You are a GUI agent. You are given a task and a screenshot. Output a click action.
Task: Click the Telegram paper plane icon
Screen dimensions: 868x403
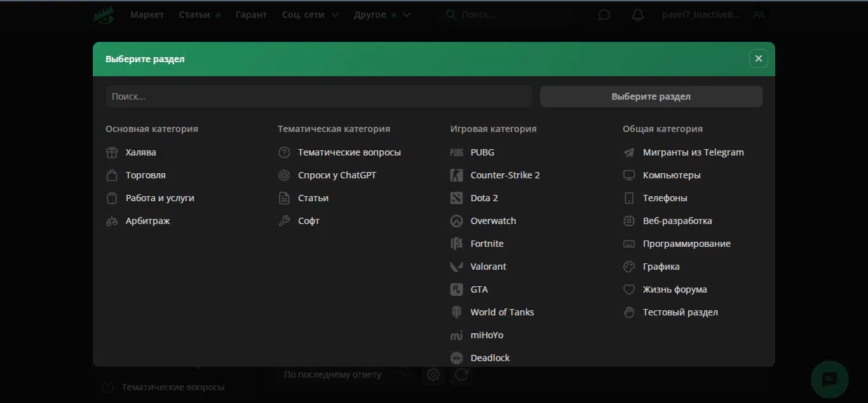pyautogui.click(x=629, y=152)
